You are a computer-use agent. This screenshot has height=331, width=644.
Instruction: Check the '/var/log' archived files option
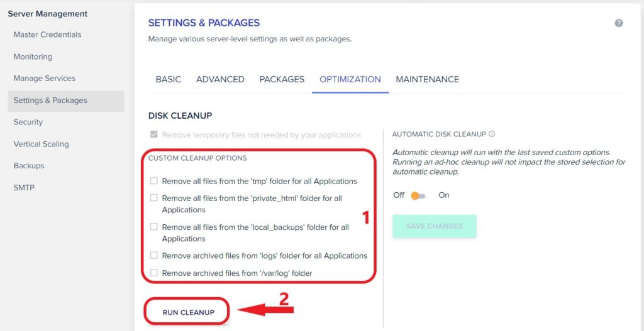(154, 273)
